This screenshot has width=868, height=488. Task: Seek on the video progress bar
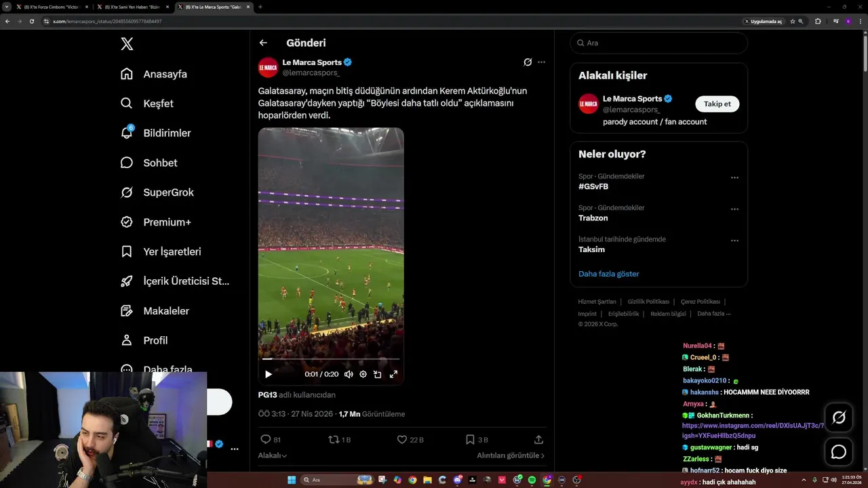pyautogui.click(x=331, y=359)
